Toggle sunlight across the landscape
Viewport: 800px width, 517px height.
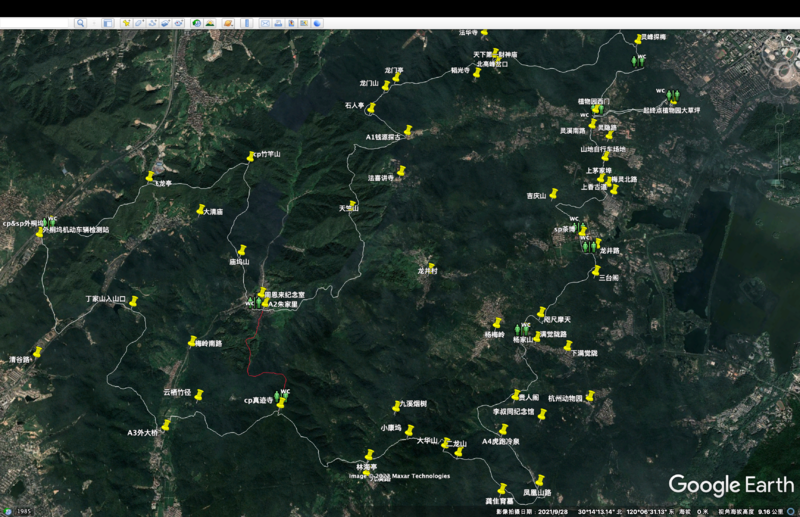[211, 23]
